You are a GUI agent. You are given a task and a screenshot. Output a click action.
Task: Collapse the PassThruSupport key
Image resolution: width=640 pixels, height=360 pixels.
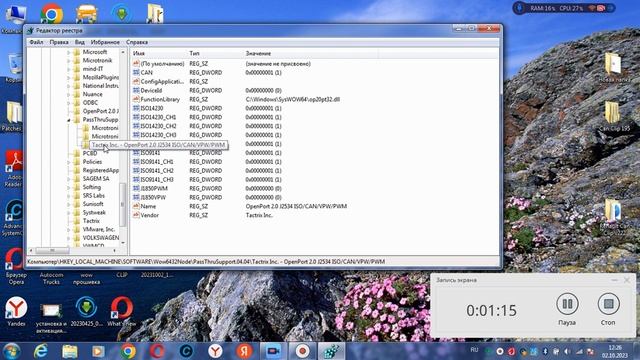[x=69, y=120]
